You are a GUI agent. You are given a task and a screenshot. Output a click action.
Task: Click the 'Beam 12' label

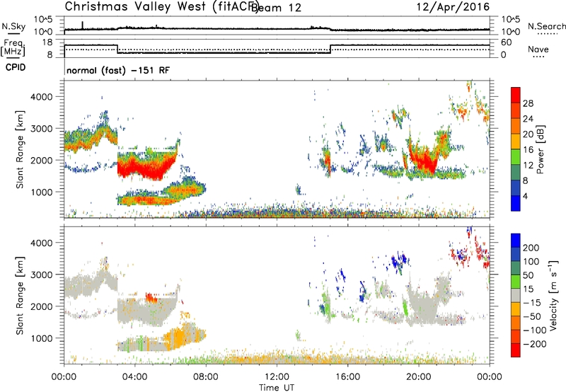pos(276,8)
